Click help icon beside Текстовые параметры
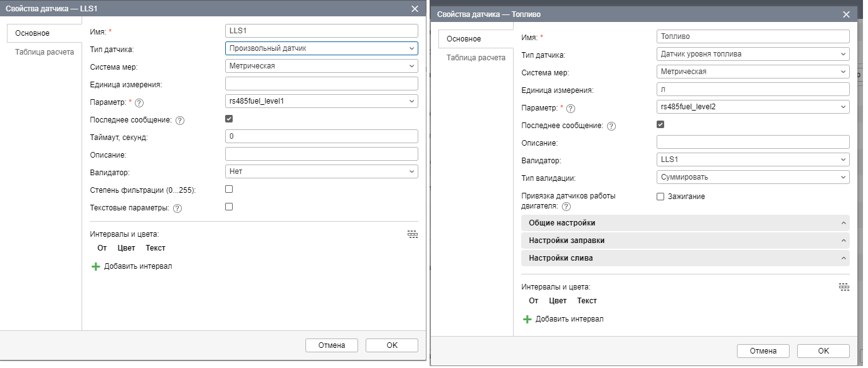868x368 pixels. click(x=177, y=208)
